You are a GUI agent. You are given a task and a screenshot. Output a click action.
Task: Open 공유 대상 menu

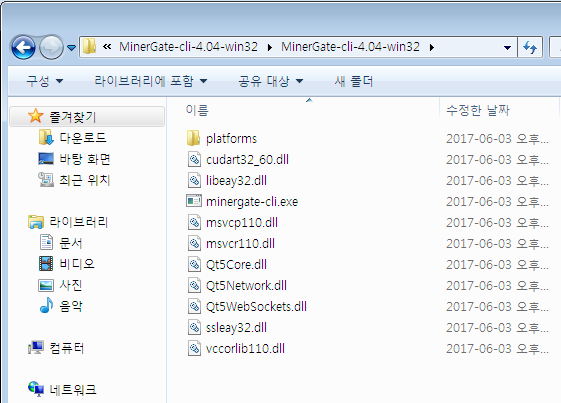(x=271, y=81)
